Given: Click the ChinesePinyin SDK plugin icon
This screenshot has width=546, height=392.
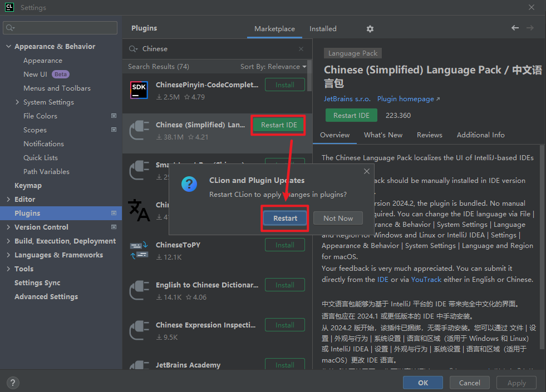Looking at the screenshot, I should click(x=139, y=90).
